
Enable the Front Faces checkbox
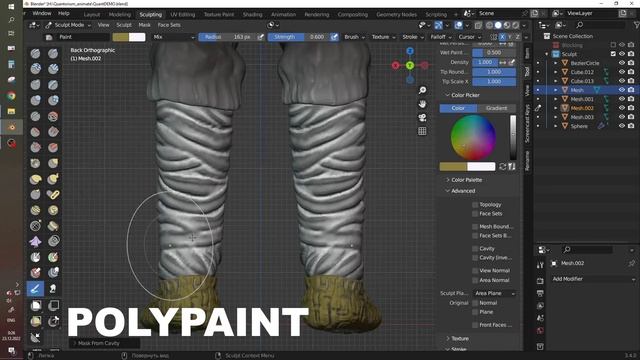pos(475,325)
